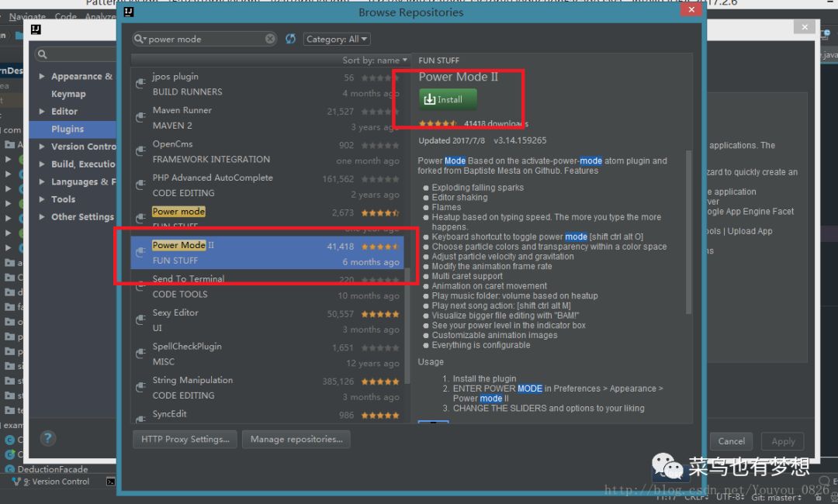
Task: Open the Terminal tool window icon
Action: pos(111,482)
